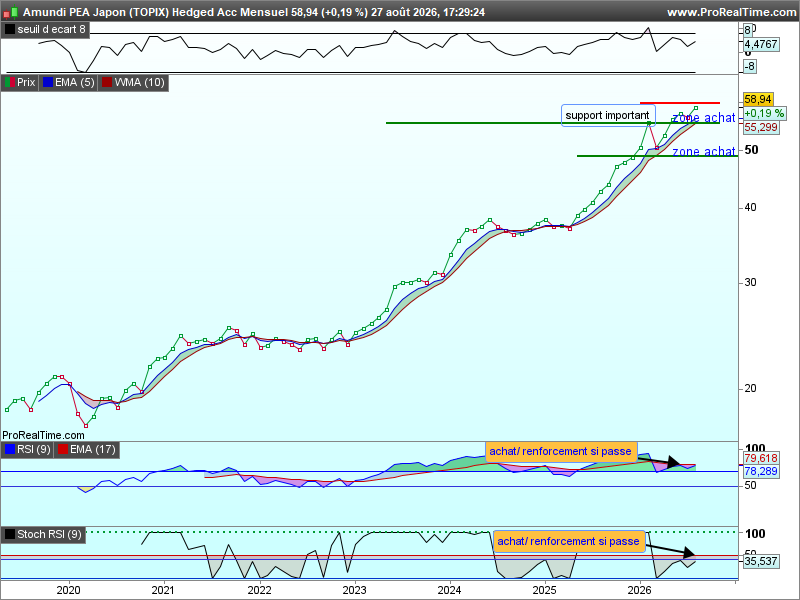Click the -8 threshold label in top panel
Screen dimensions: 800x600
pyautogui.click(x=749, y=66)
